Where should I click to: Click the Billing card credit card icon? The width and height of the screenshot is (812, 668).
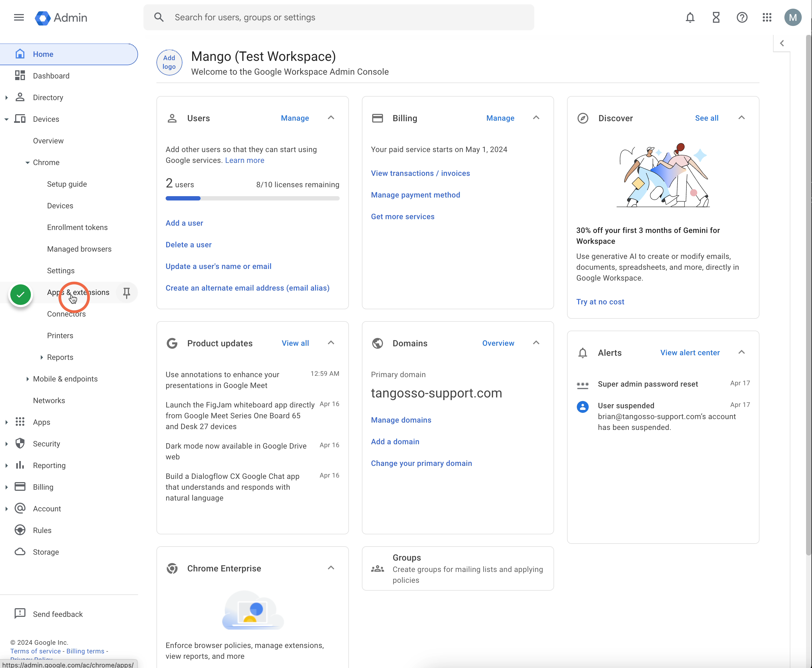[x=377, y=118]
